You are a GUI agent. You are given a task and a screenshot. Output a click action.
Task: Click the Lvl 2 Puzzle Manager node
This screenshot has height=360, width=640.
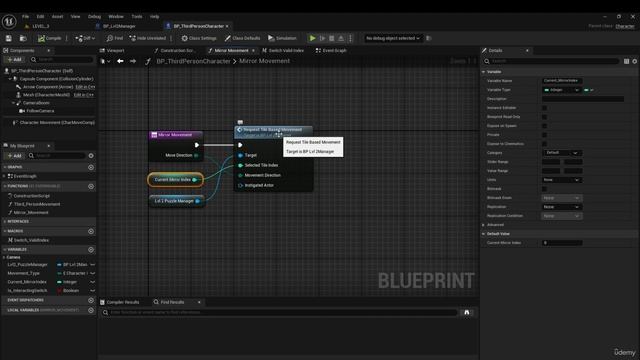tap(176, 201)
